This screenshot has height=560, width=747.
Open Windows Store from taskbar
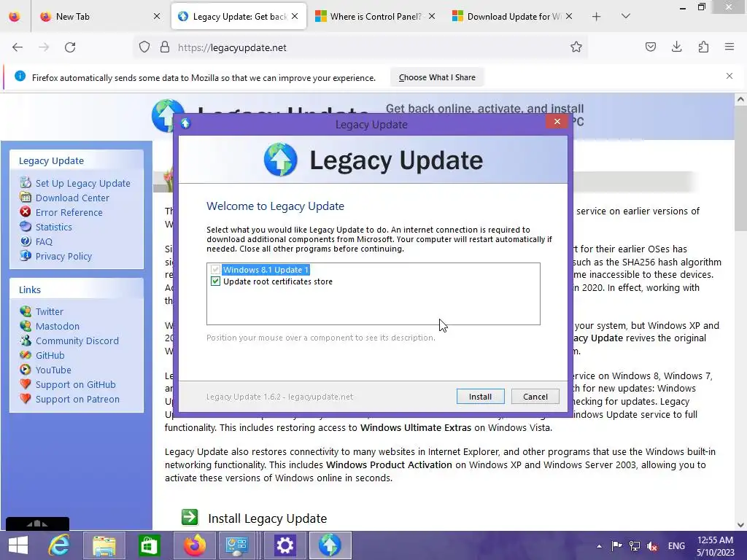tap(149, 545)
